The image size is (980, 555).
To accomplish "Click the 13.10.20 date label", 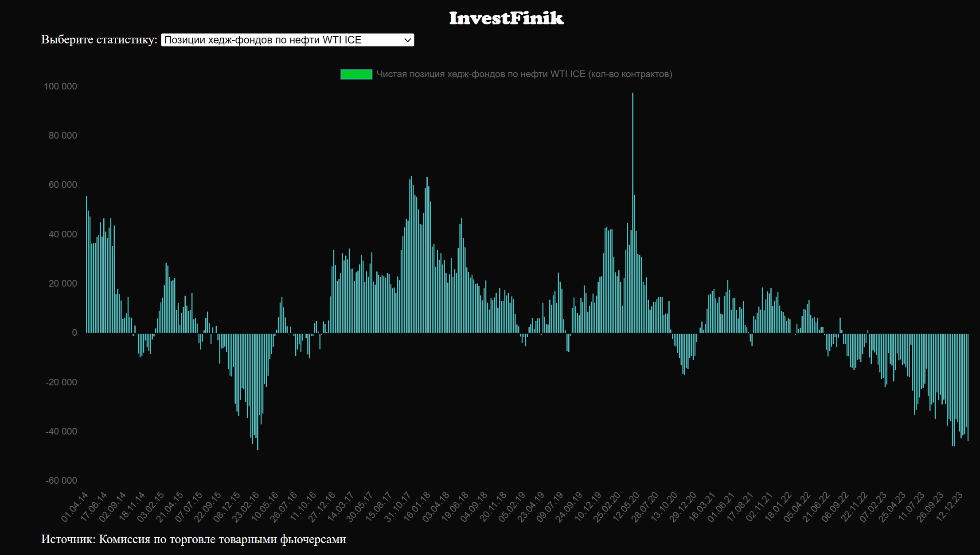I will [664, 506].
